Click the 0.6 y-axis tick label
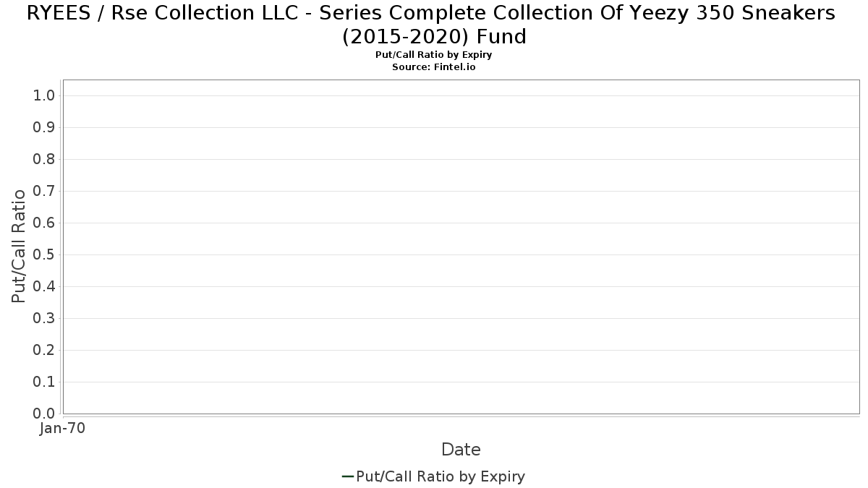Viewport: 868px width, 488px height. (x=44, y=223)
